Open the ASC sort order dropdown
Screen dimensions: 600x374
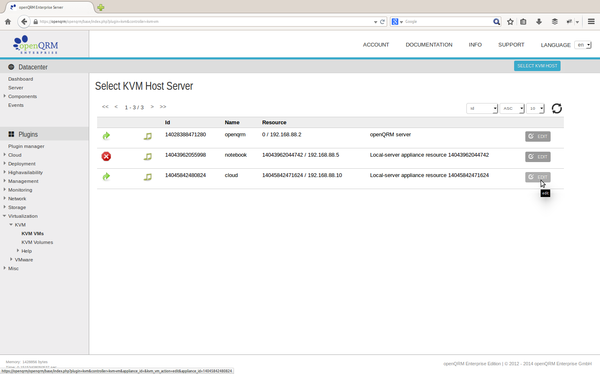pos(512,108)
